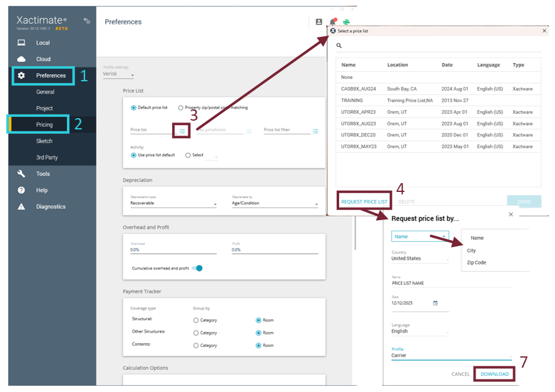This screenshot has height=392, width=555.
Task: Select Use price list default radio
Action: point(133,155)
